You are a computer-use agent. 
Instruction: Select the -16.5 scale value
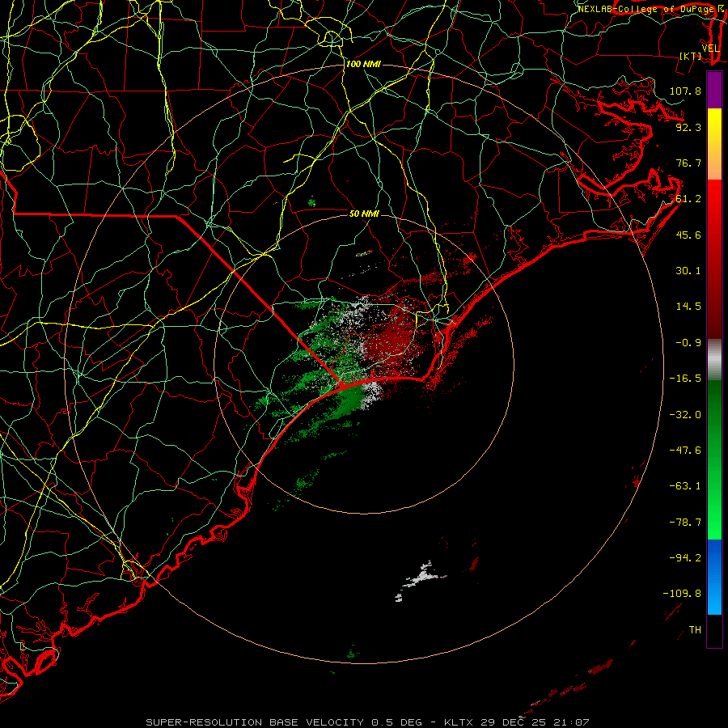(x=685, y=379)
